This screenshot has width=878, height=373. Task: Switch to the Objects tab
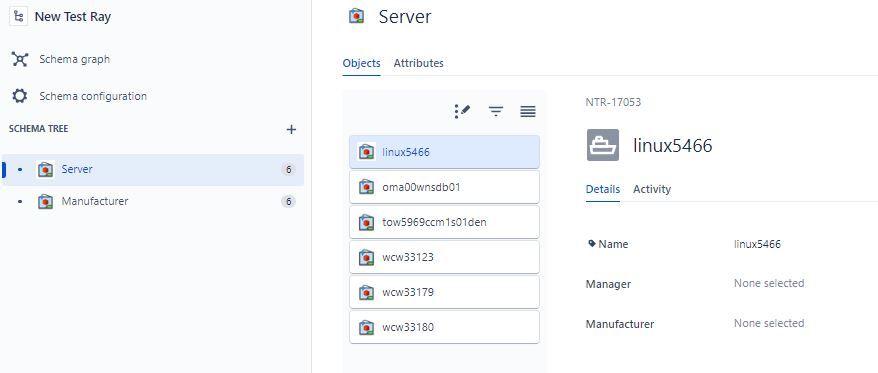(x=361, y=63)
